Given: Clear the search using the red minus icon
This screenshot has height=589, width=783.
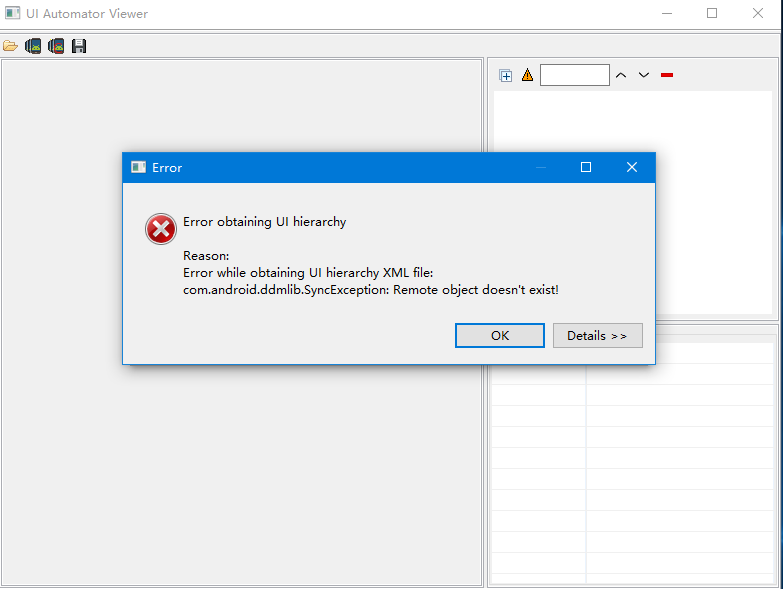Looking at the screenshot, I should (667, 75).
